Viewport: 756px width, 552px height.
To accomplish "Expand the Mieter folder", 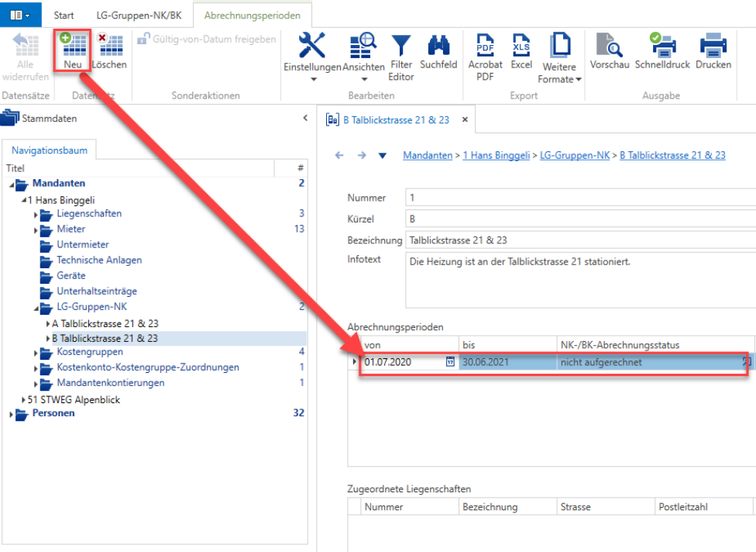I will pyautogui.click(x=36, y=230).
